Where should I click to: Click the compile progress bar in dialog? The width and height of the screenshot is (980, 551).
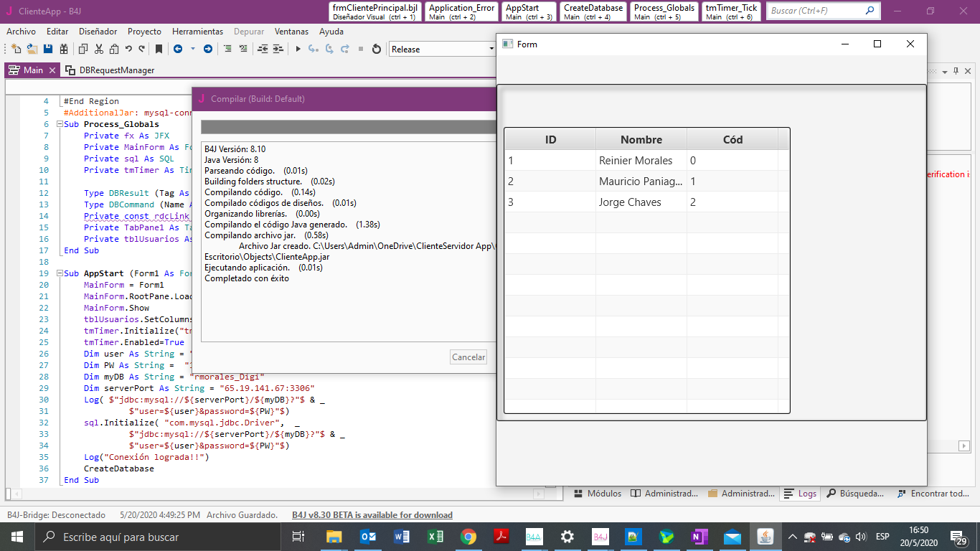(x=349, y=127)
